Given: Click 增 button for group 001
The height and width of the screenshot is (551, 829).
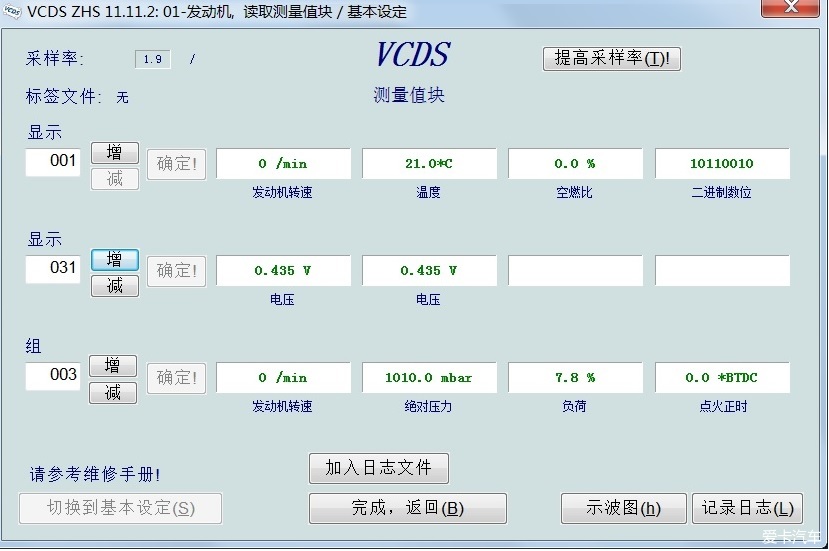Looking at the screenshot, I should [x=115, y=153].
